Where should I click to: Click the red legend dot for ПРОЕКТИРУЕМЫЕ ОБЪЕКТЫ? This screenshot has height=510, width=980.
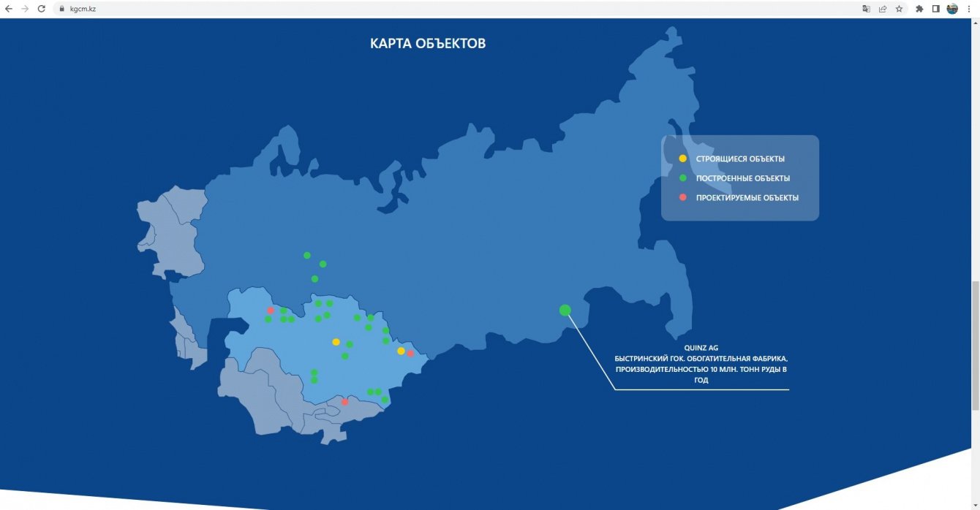tap(682, 197)
